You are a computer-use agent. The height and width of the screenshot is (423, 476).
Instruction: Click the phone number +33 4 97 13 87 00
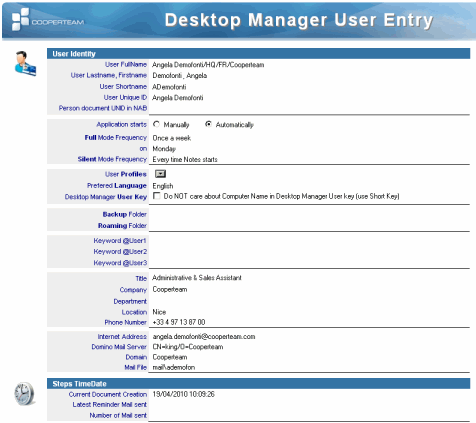(179, 322)
